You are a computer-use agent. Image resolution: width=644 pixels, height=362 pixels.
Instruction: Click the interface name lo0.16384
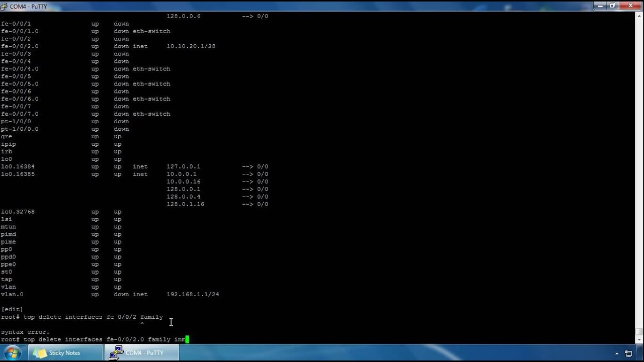(18, 166)
